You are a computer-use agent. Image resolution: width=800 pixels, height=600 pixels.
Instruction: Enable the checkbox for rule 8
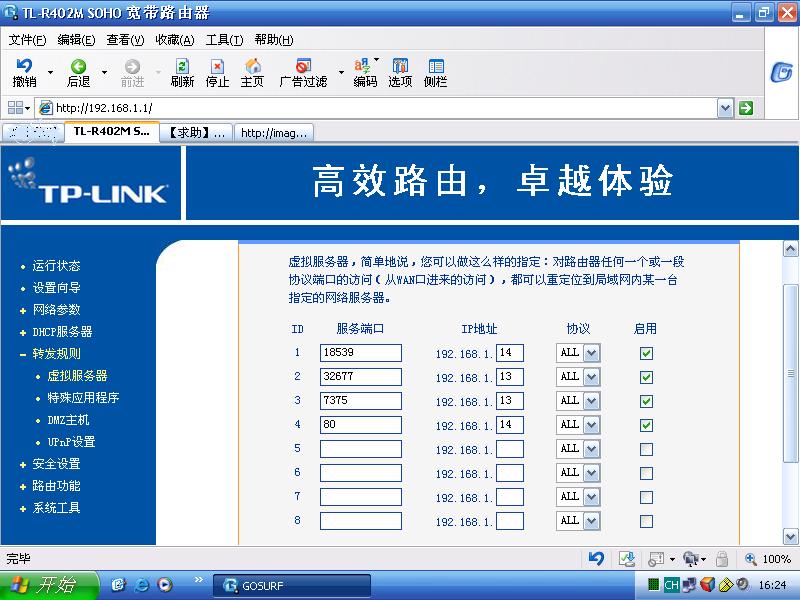tap(646, 521)
